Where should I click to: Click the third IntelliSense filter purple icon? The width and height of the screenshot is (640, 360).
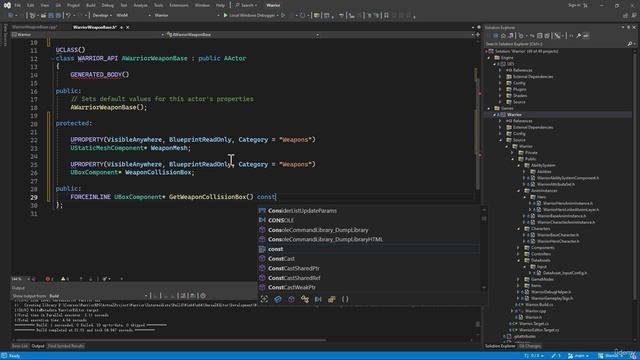click(x=291, y=299)
